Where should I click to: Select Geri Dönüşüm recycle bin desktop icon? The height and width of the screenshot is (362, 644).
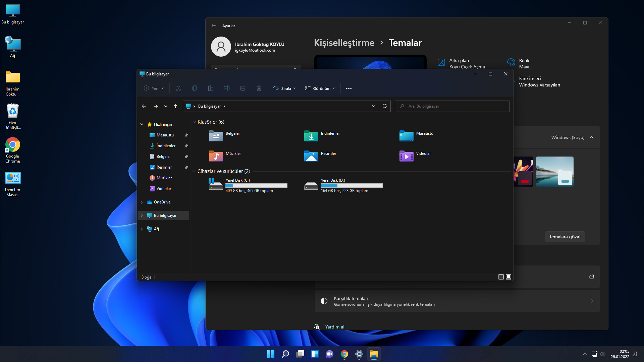point(12,117)
